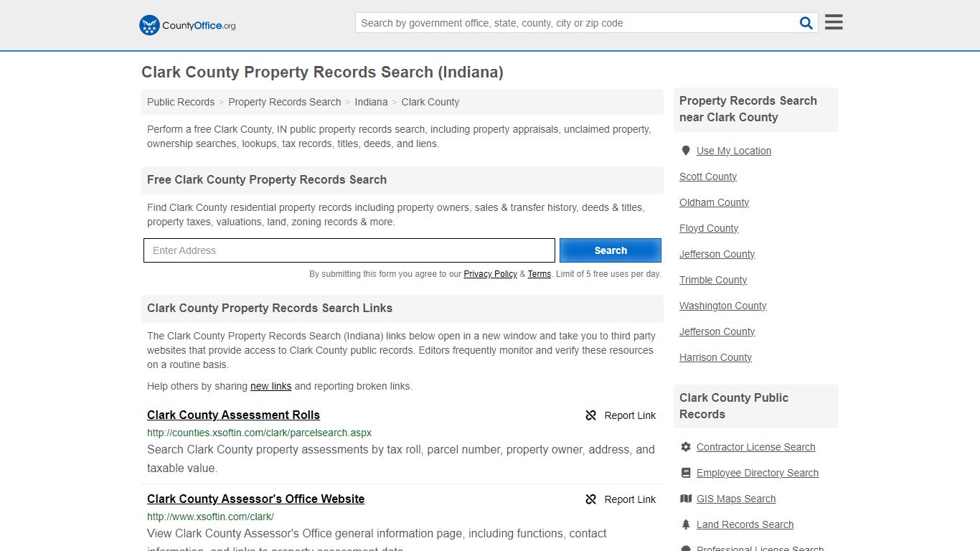The height and width of the screenshot is (551, 980).
Task: Click the gear icon beside Contractor License Search
Action: click(x=686, y=447)
